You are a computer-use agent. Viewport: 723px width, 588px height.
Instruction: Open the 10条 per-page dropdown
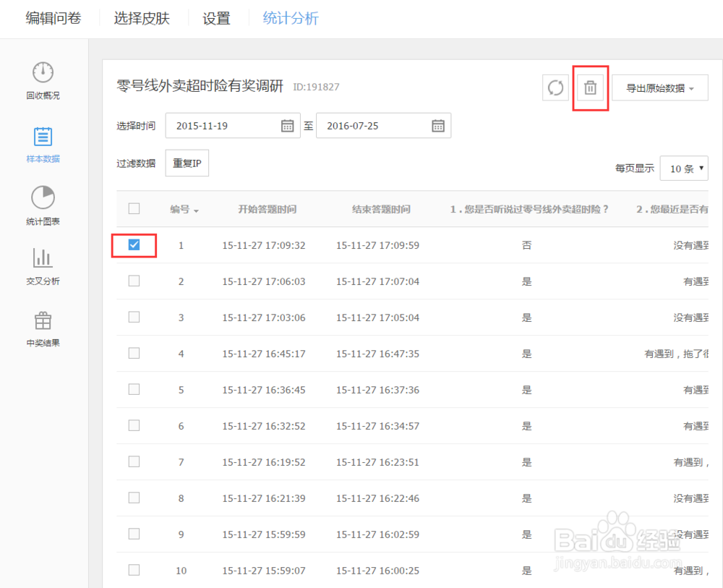[684, 168]
